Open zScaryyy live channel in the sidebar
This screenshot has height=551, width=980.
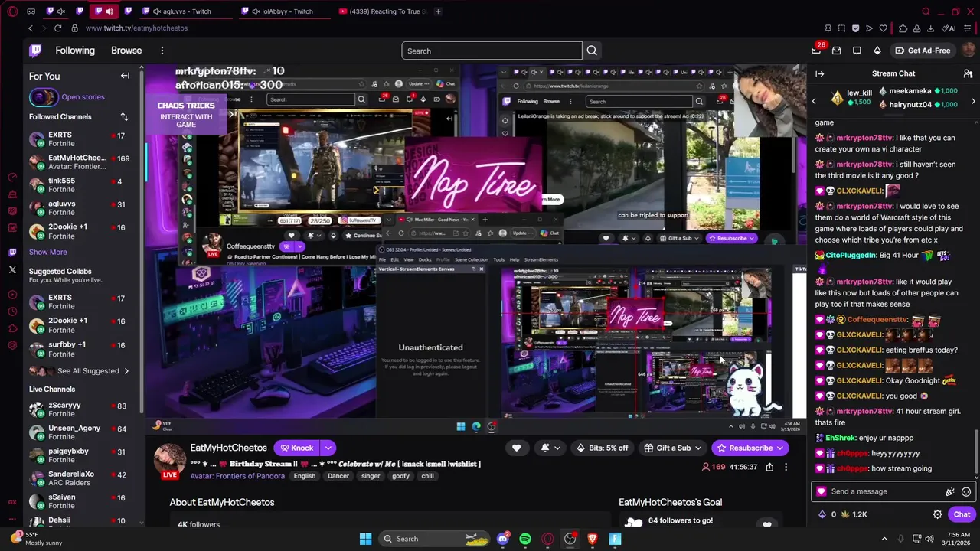[77, 409]
